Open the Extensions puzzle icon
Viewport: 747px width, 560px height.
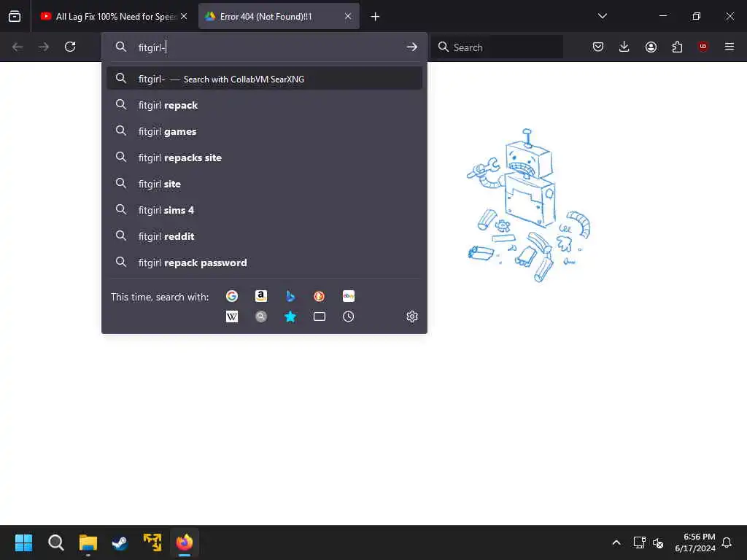pos(677,47)
